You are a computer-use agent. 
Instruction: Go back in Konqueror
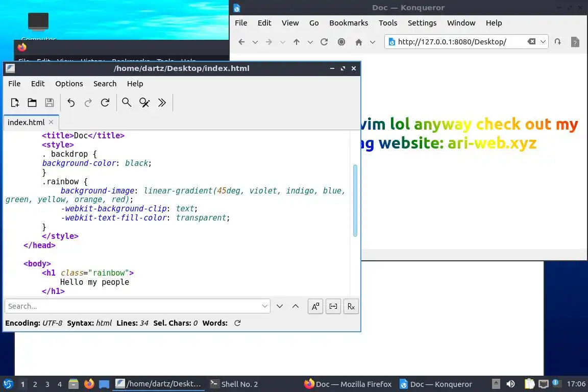[x=241, y=42]
